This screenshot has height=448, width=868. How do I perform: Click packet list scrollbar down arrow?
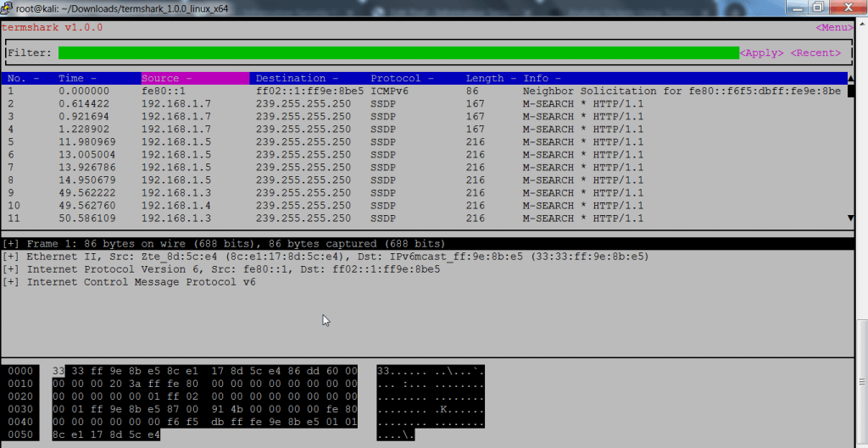(851, 218)
